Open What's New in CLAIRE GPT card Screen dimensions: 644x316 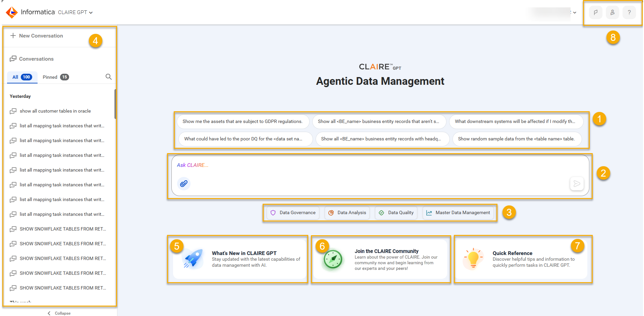239,259
